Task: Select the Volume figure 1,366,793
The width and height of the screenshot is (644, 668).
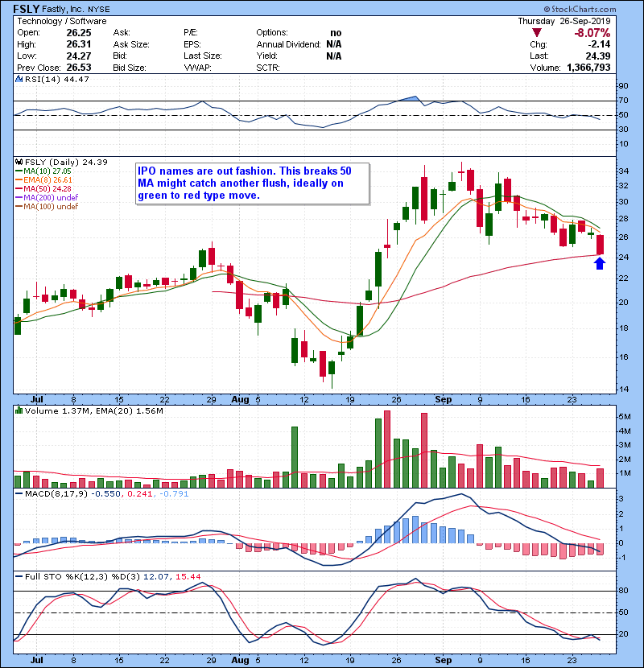Action: pos(588,68)
